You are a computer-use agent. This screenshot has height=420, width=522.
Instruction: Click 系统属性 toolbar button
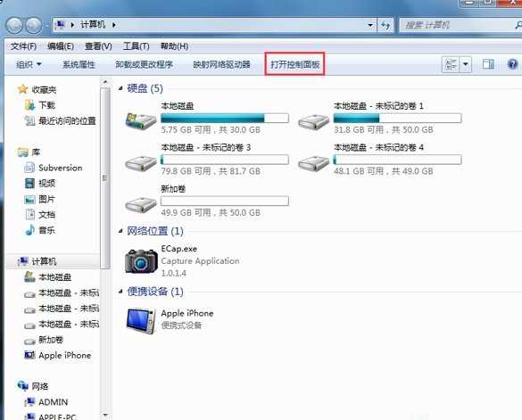pyautogui.click(x=79, y=64)
